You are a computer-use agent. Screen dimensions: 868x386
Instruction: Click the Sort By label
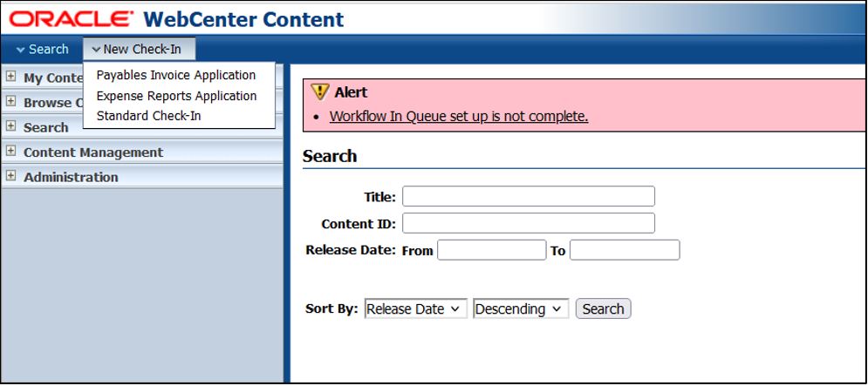click(x=331, y=308)
